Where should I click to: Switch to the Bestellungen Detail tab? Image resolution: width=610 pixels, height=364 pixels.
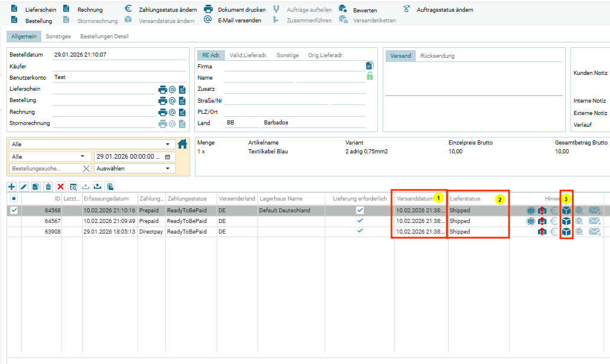pyautogui.click(x=104, y=37)
